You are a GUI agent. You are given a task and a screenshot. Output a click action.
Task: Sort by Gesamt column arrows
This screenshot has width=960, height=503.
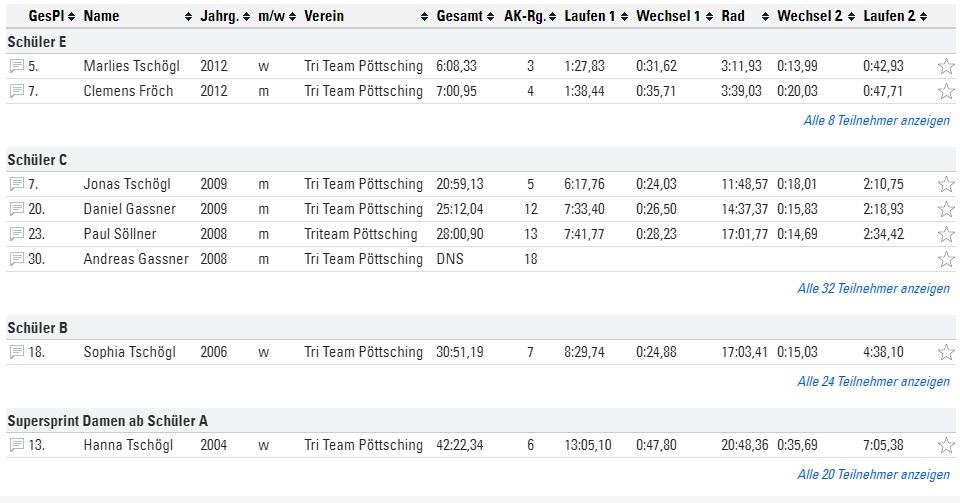(x=490, y=17)
